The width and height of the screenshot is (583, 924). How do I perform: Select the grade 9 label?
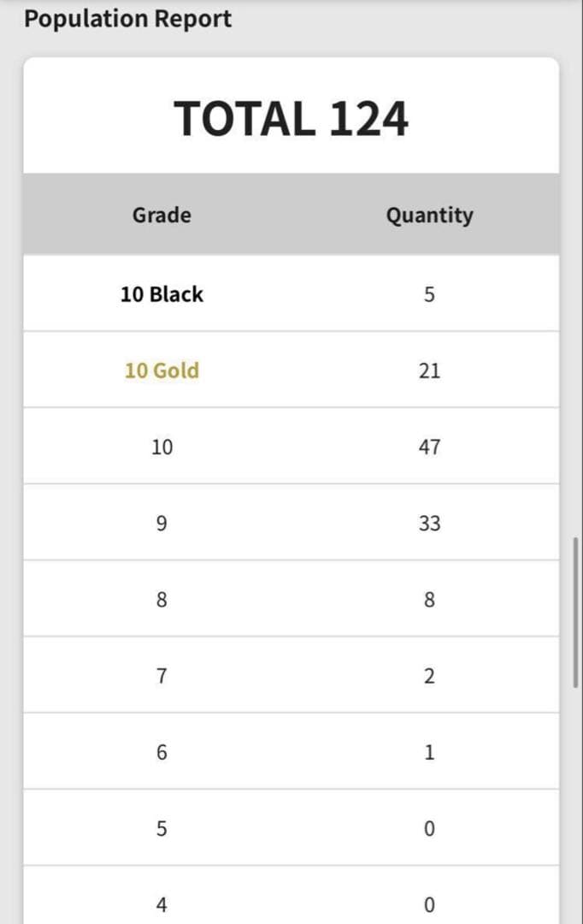(x=162, y=523)
